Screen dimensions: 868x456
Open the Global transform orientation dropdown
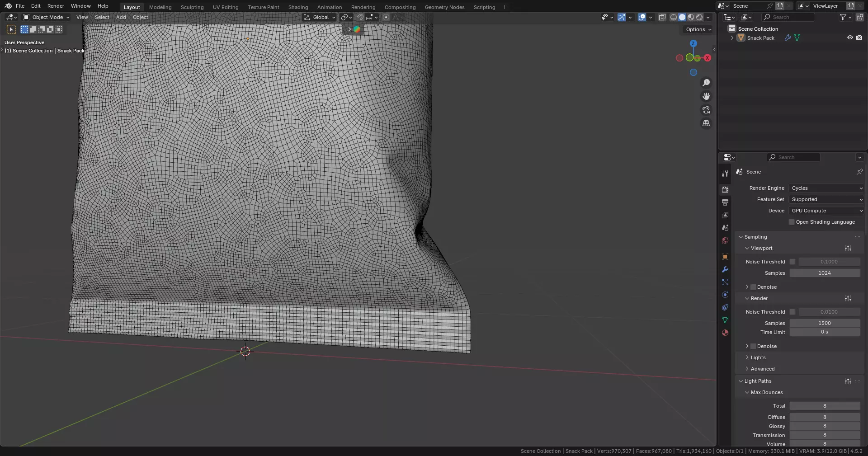tap(320, 17)
